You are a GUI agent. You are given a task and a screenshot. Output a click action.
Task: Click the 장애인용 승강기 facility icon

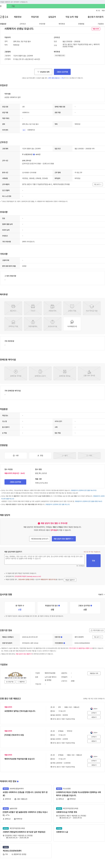click(40, 373)
